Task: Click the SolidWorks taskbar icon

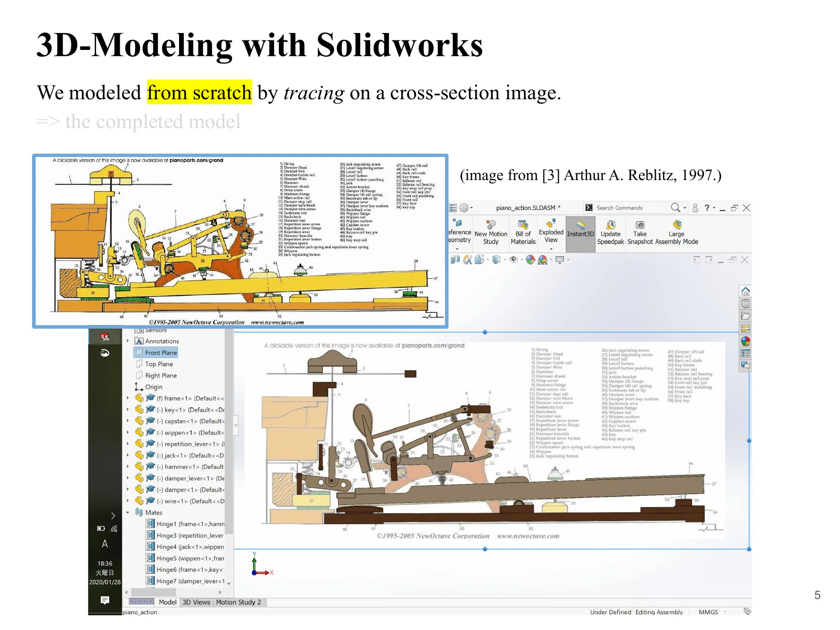Action: coord(104,337)
